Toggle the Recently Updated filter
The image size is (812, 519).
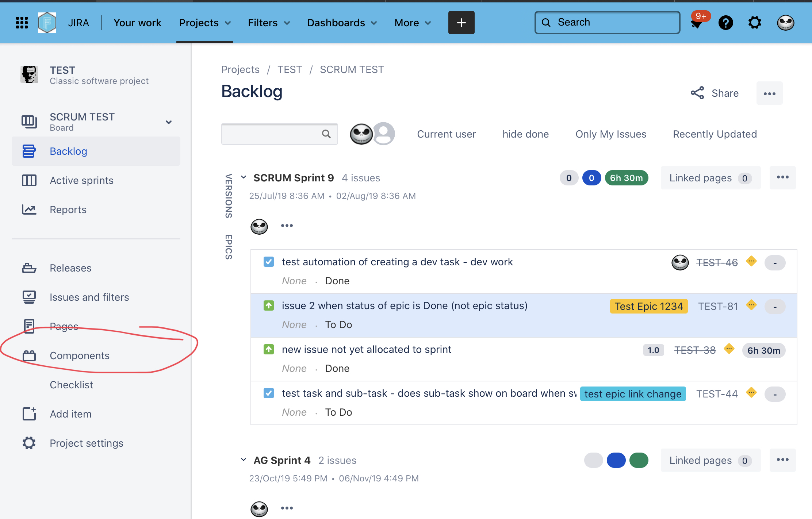click(x=715, y=134)
